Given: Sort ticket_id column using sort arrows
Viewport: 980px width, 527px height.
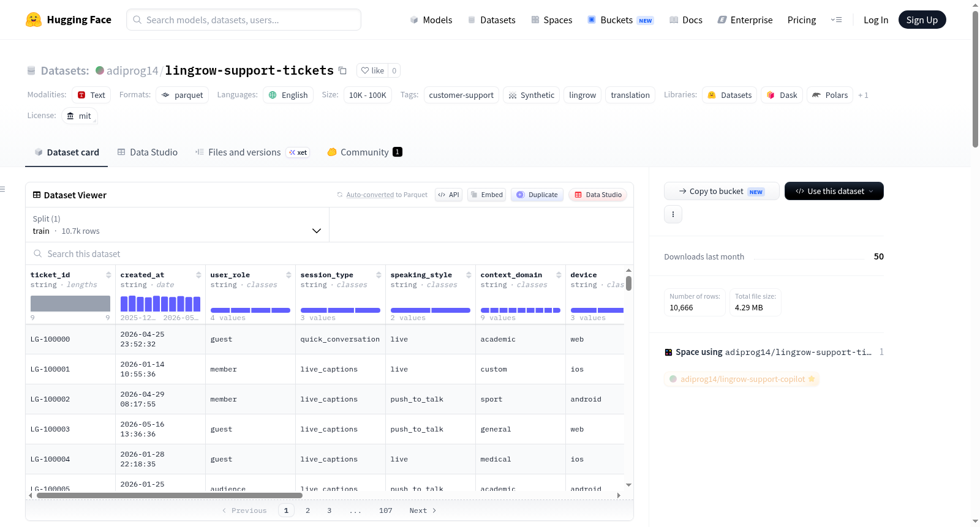Looking at the screenshot, I should [x=108, y=275].
